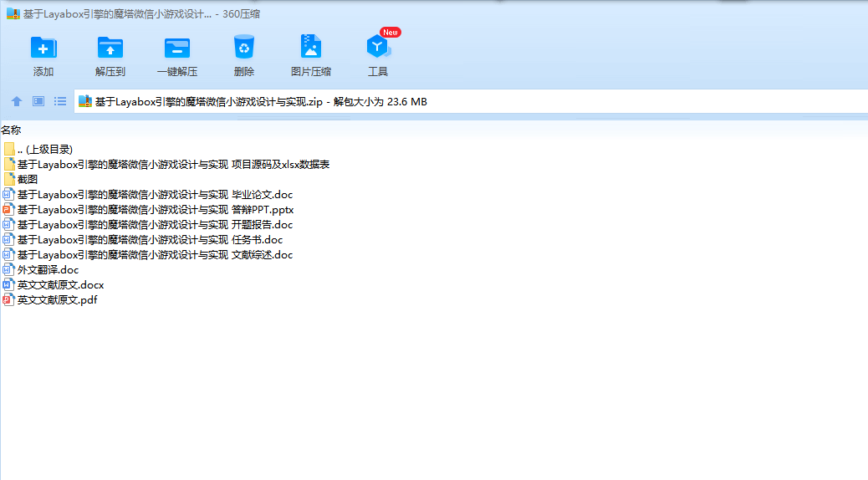Screen dimensions: 868x480
Task: Click the 名称 column header
Action: coord(11,130)
